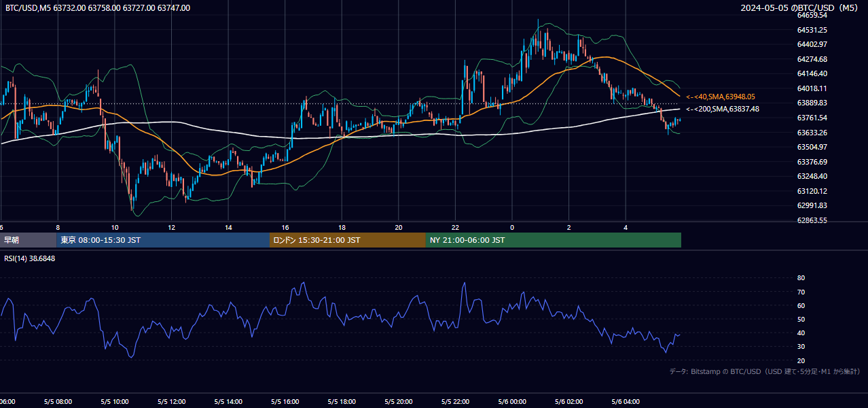The image size is (868, 408).
Task: Click RSI axis level 70
Action: click(x=801, y=292)
